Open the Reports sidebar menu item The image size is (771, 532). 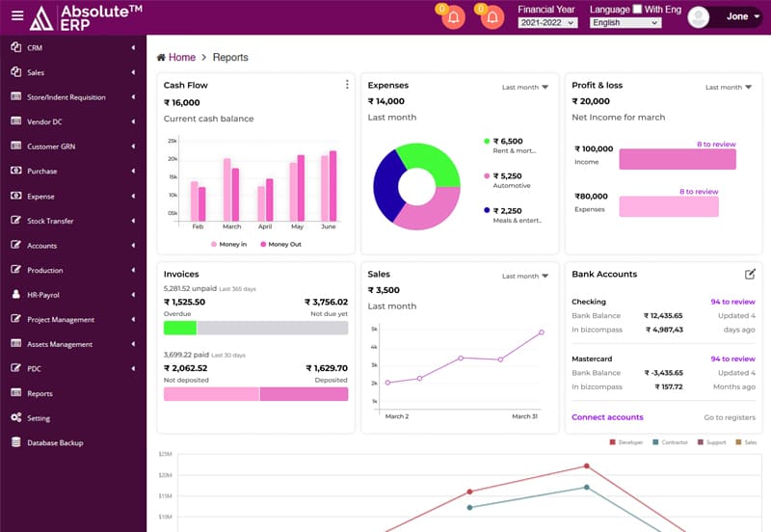tap(40, 393)
